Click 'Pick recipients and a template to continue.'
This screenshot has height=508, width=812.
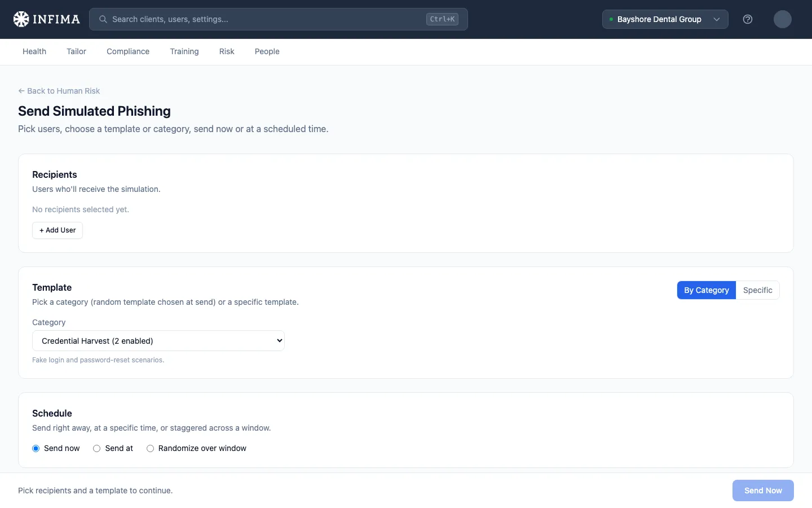[95, 491]
